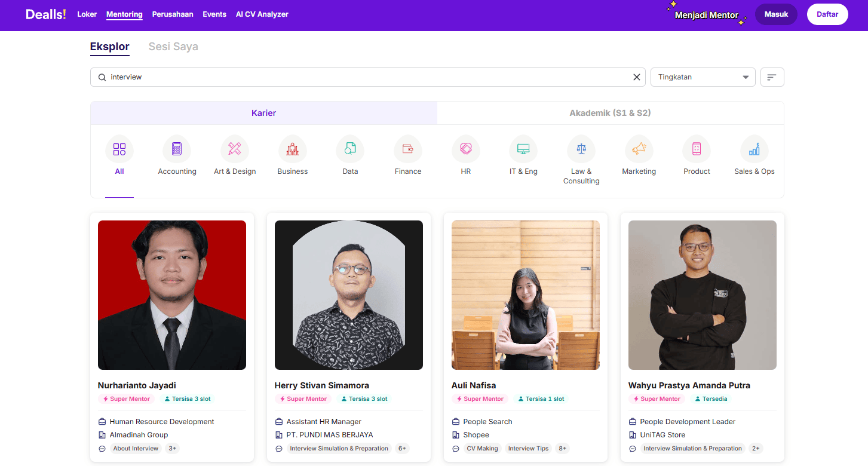The image size is (868, 466).
Task: Open Auli Nafisa's profile photo
Action: point(526,295)
